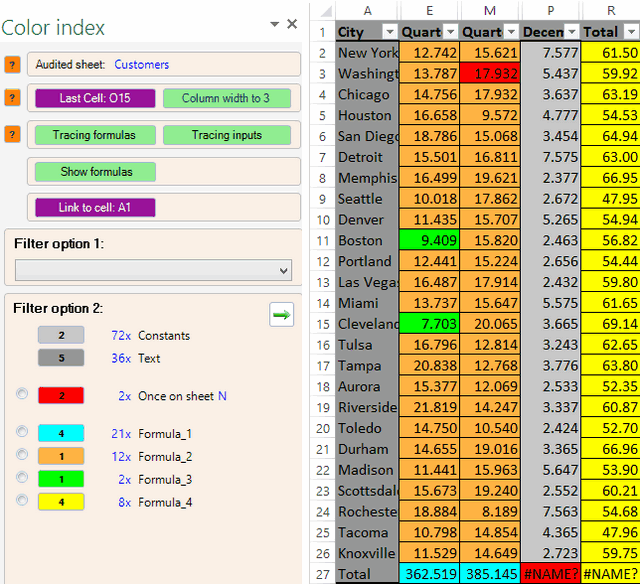Select column P header
The height and width of the screenshot is (584, 640).
pos(551,11)
